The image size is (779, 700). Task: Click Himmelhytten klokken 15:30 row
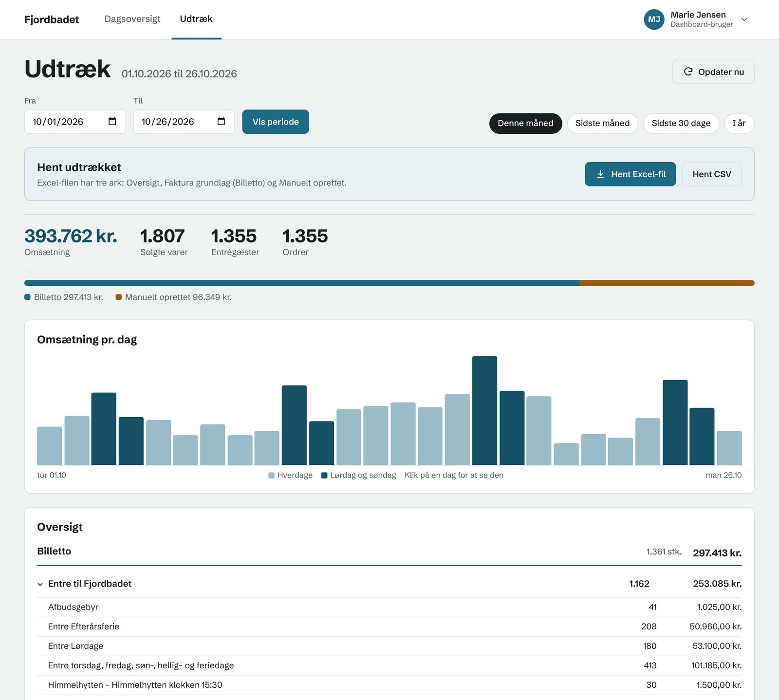point(389,685)
